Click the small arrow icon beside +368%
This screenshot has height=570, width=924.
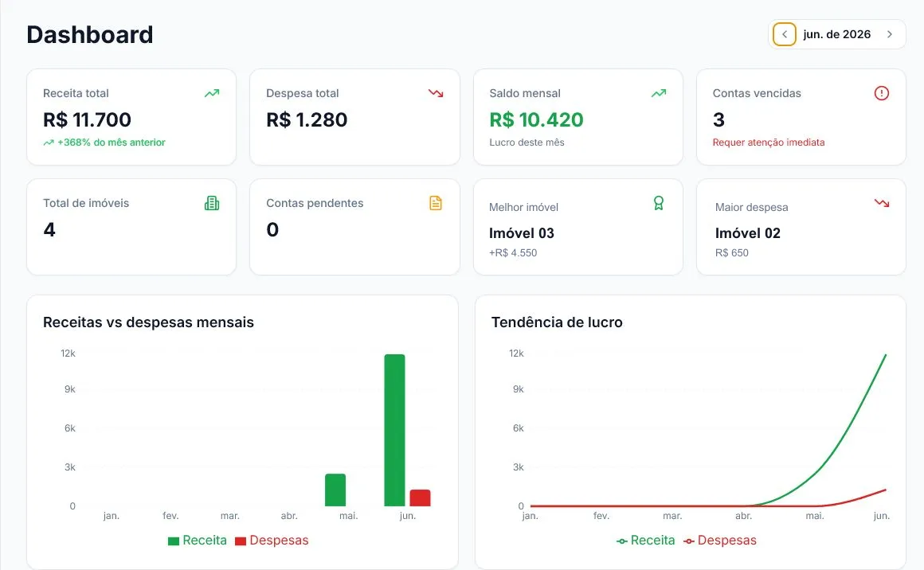click(49, 142)
